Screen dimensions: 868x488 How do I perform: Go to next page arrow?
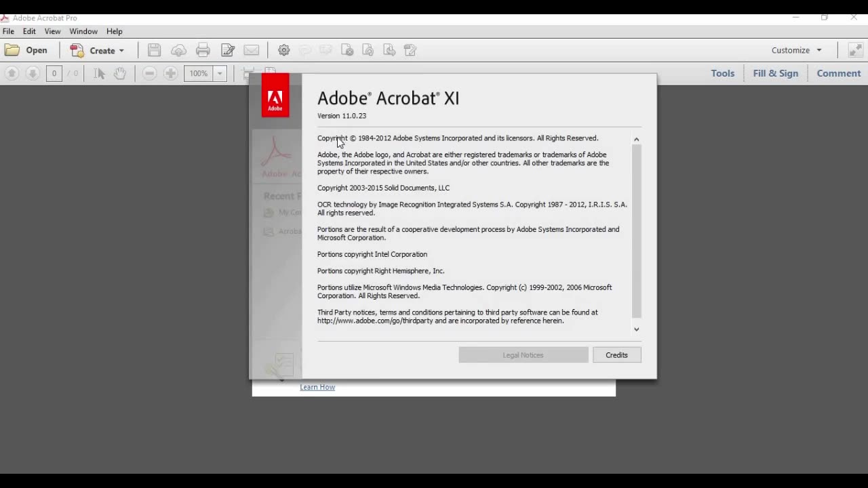(x=33, y=73)
